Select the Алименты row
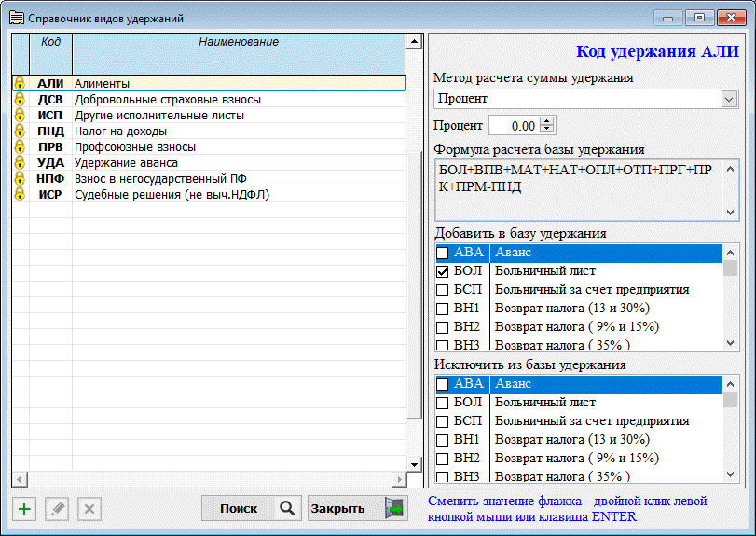 pos(209,83)
